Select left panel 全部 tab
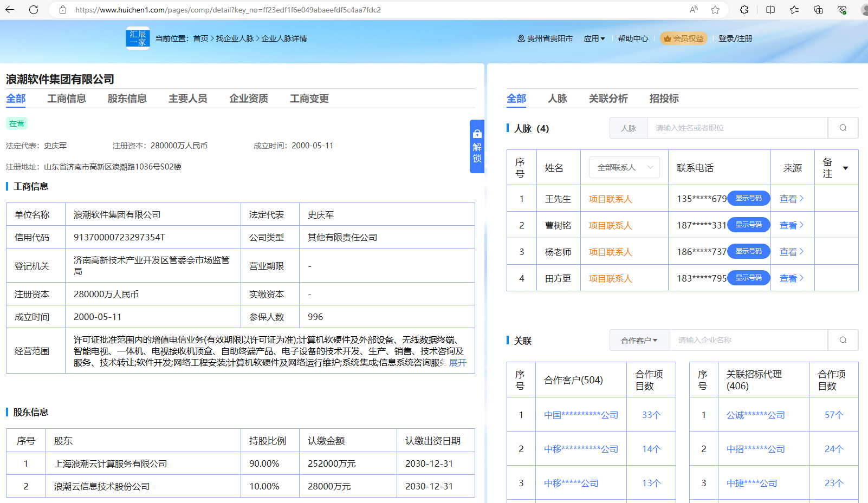 point(16,99)
